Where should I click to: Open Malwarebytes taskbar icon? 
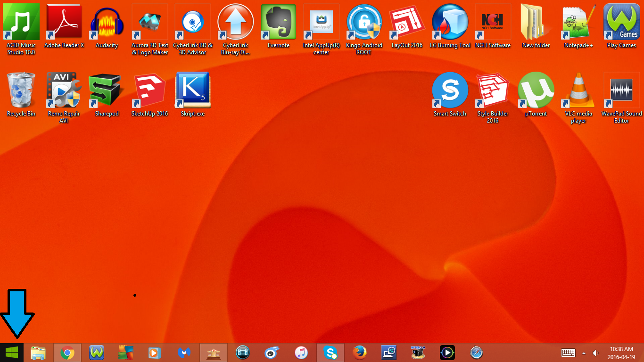click(x=184, y=353)
